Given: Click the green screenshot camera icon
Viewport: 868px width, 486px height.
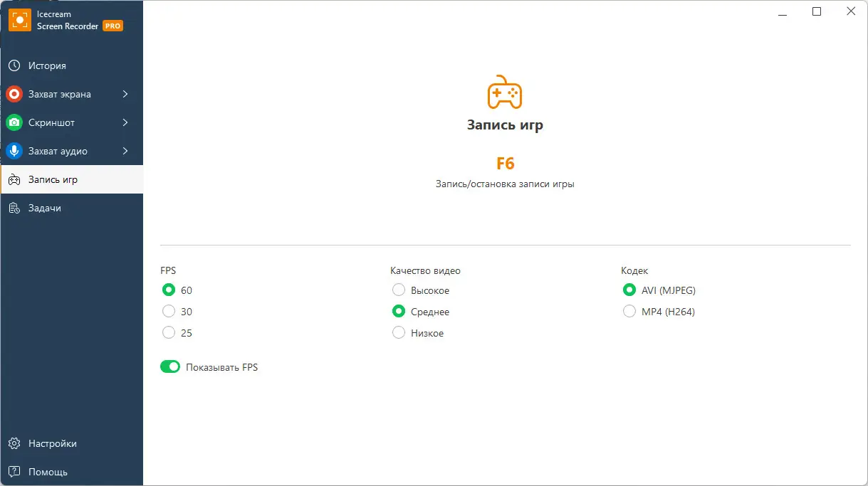Looking at the screenshot, I should (14, 122).
